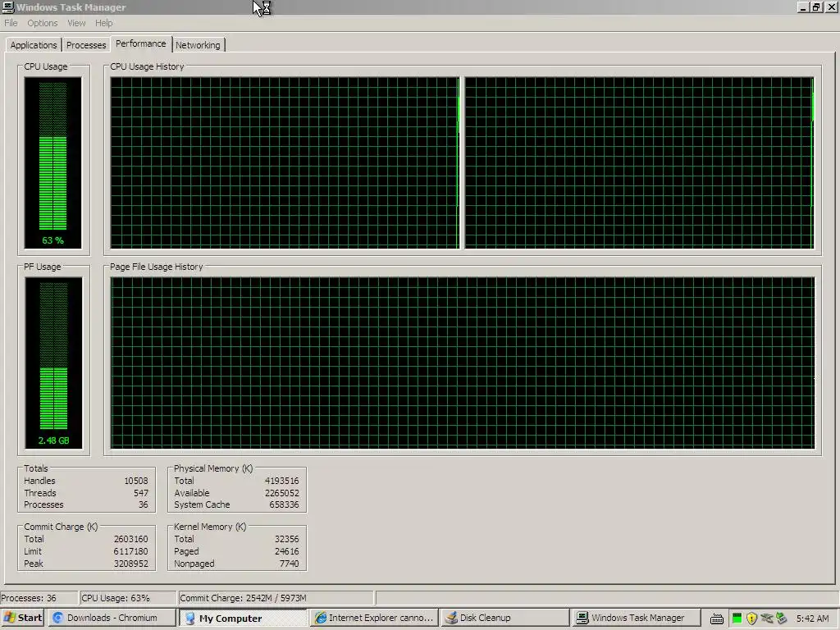840x630 pixels.
Task: Click Commit Charge Total value 2603160
Action: click(x=130, y=539)
